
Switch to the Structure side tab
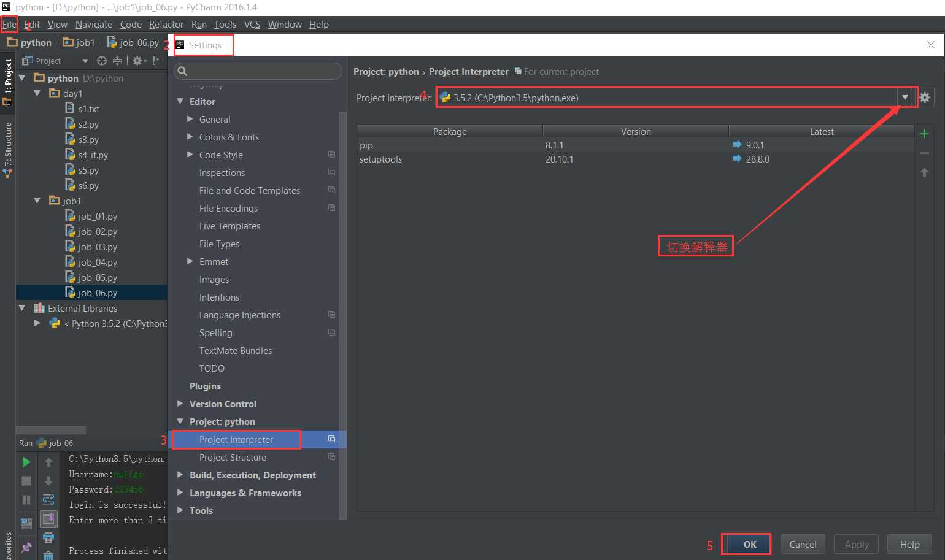[x=8, y=150]
